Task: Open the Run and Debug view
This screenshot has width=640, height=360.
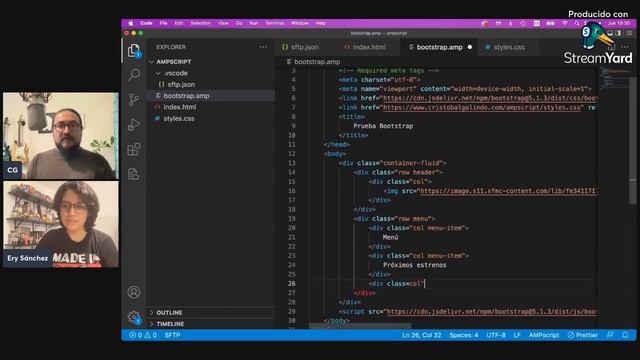Action: pos(134,124)
